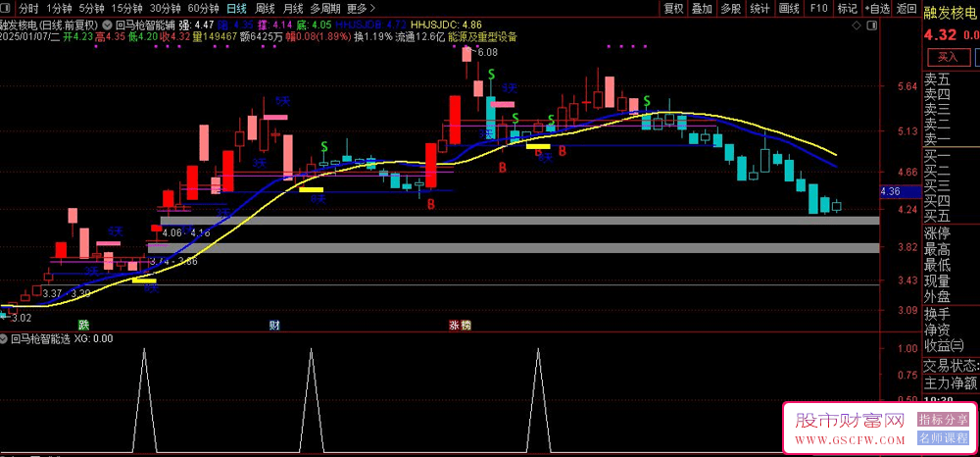
Task: Toggle 叠加 overlay mode
Action: 702,8
